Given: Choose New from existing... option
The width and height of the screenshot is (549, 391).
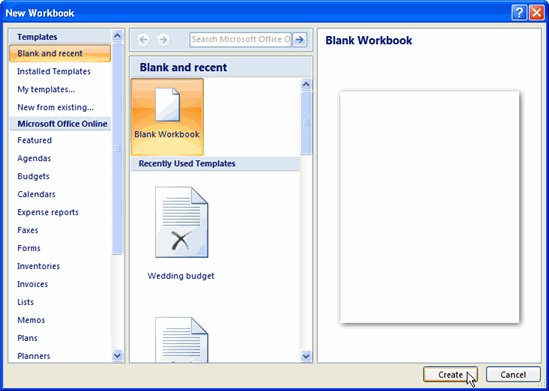Looking at the screenshot, I should click(x=55, y=107).
